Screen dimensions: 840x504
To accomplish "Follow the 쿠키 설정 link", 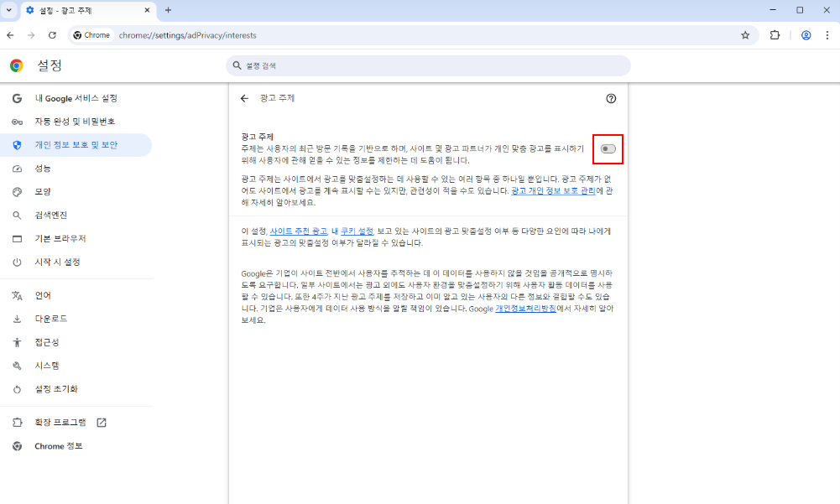I will 357,231.
